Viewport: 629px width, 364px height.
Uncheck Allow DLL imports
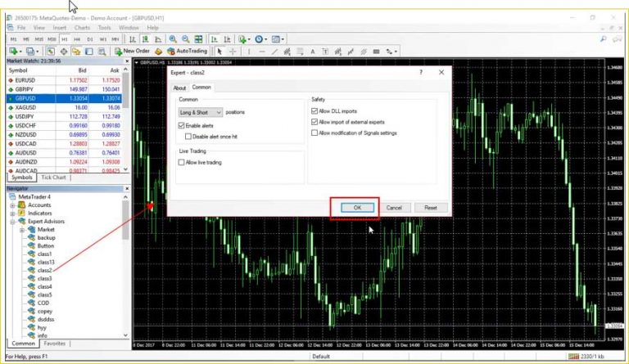click(314, 111)
